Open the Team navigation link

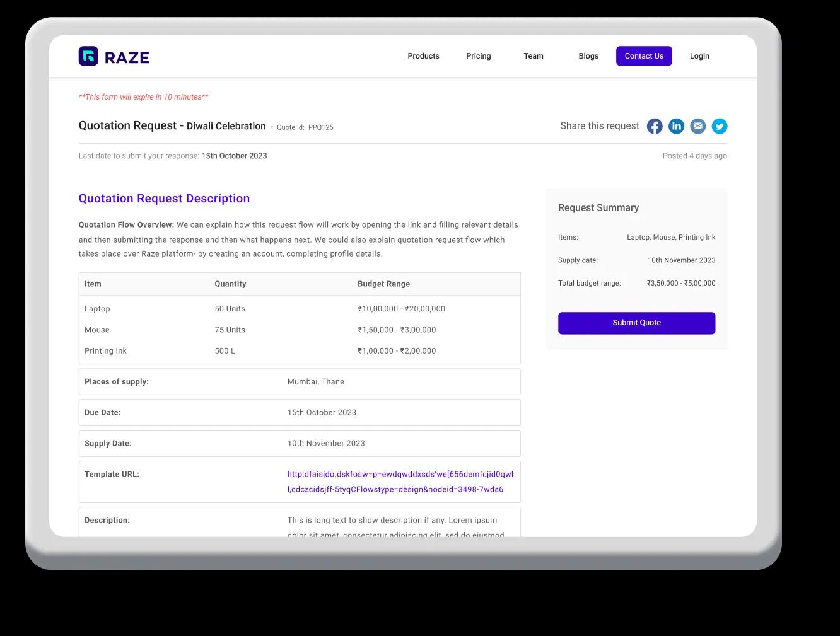tap(534, 56)
